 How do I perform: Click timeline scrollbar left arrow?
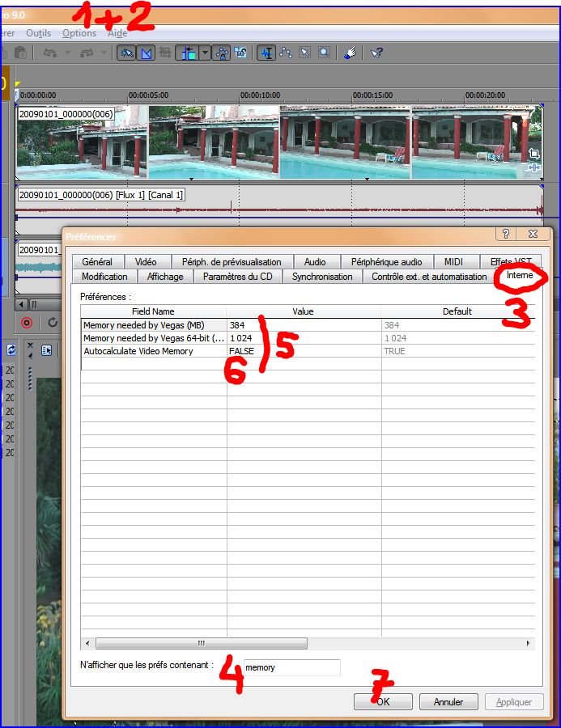(21, 305)
